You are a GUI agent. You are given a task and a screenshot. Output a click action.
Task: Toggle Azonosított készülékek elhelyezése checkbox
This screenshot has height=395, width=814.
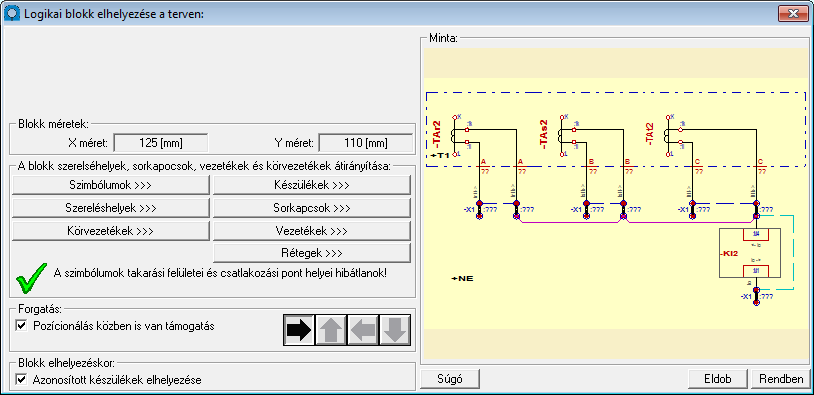[21, 379]
